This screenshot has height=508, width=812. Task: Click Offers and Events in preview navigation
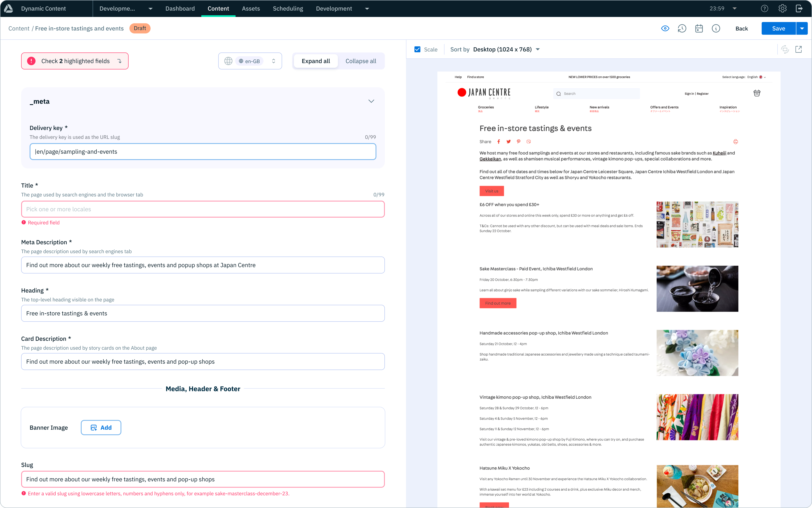tap(664, 107)
